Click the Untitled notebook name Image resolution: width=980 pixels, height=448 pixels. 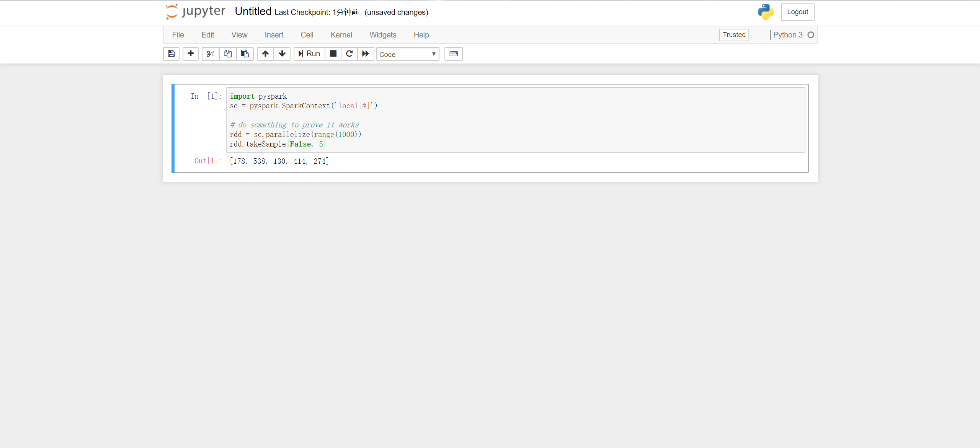click(x=253, y=11)
